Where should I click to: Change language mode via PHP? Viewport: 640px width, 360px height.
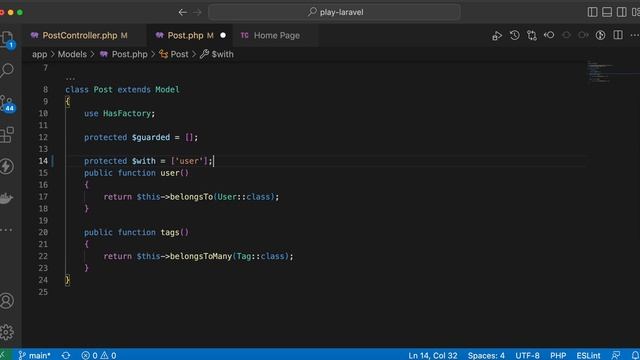click(x=558, y=356)
